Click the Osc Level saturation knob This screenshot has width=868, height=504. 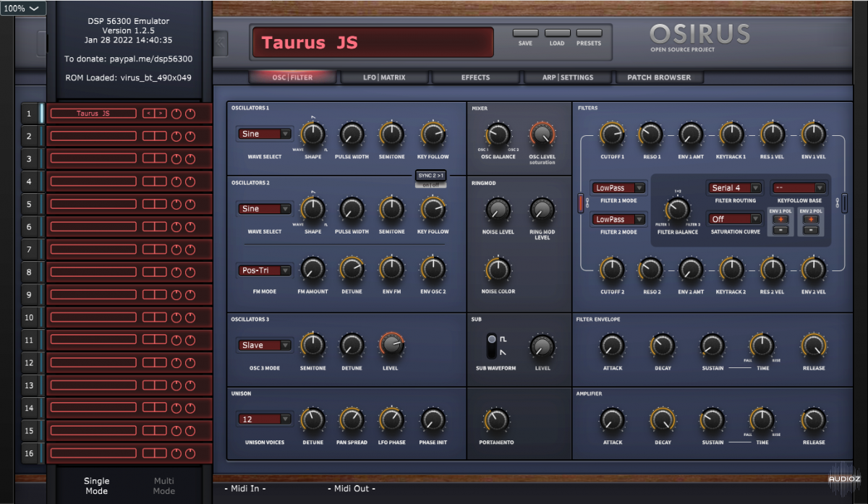541,134
